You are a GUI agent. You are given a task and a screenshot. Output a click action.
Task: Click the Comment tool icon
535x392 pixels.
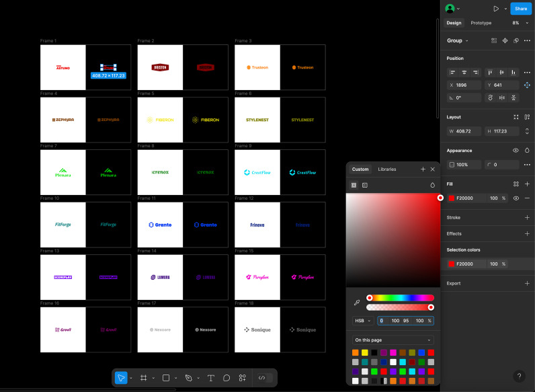[x=227, y=378]
